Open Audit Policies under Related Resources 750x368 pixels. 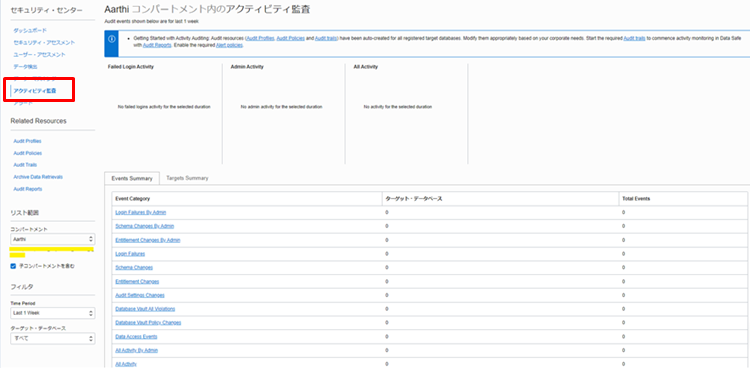[x=28, y=153]
